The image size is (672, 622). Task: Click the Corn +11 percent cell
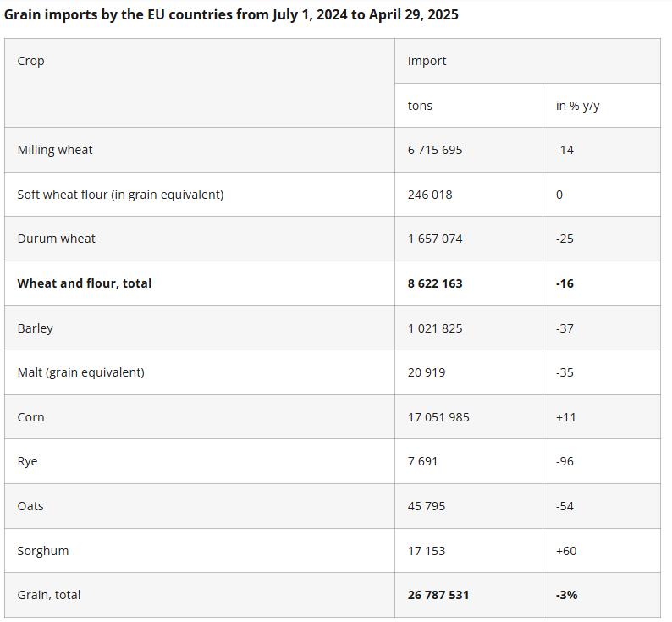pos(566,417)
